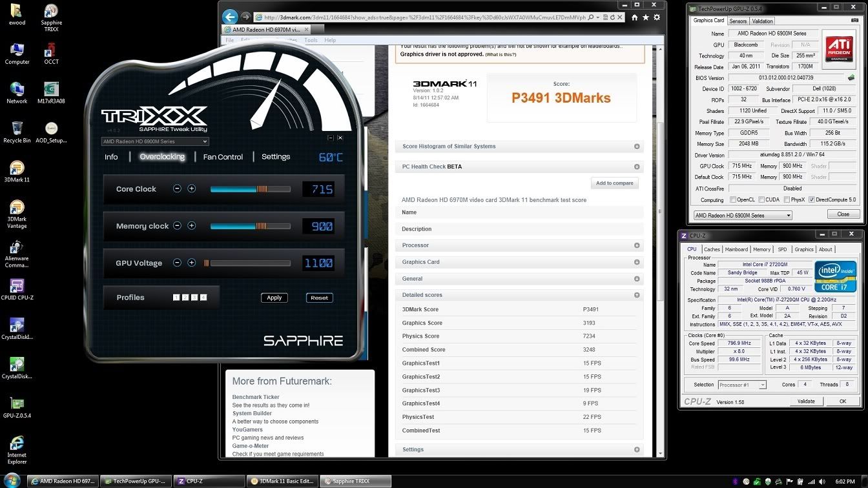Decrease GPU Voltage with minus icon
Viewport: 868px width, 488px height.
pos(177,263)
